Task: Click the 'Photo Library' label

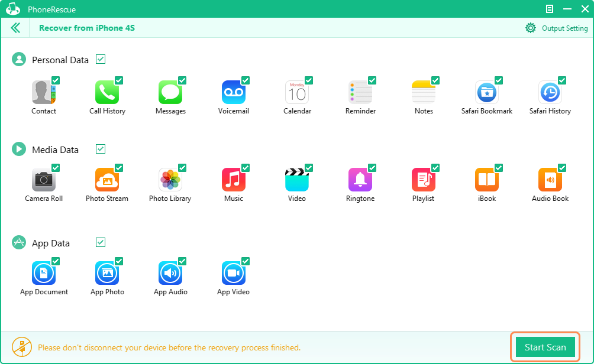Action: tap(170, 199)
